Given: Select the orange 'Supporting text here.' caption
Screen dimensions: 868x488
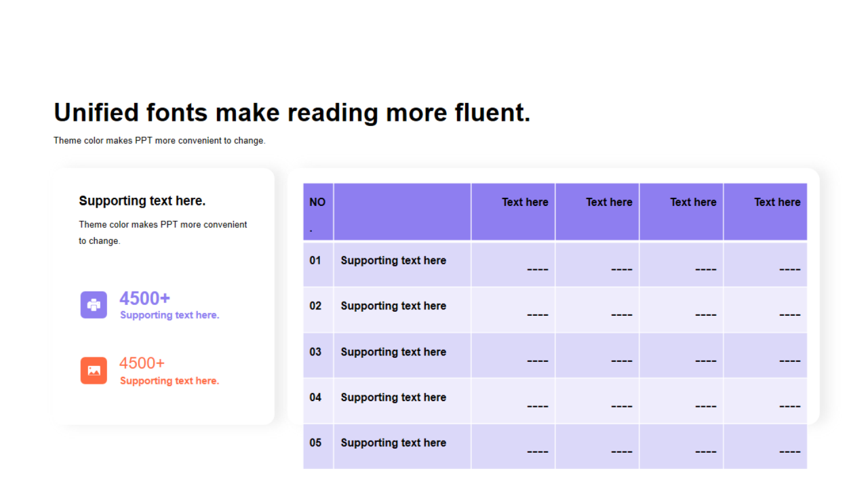Looking at the screenshot, I should coord(170,381).
